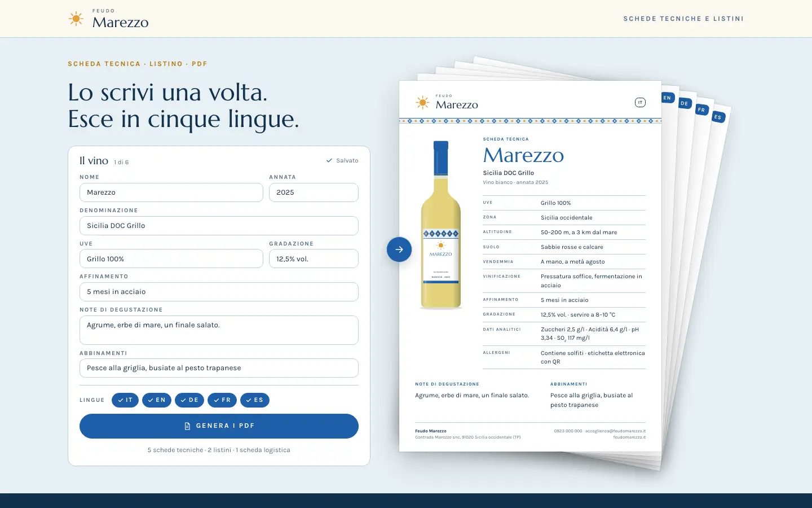The image size is (812, 508).
Task: Click the Denominazione field
Action: coord(219,226)
